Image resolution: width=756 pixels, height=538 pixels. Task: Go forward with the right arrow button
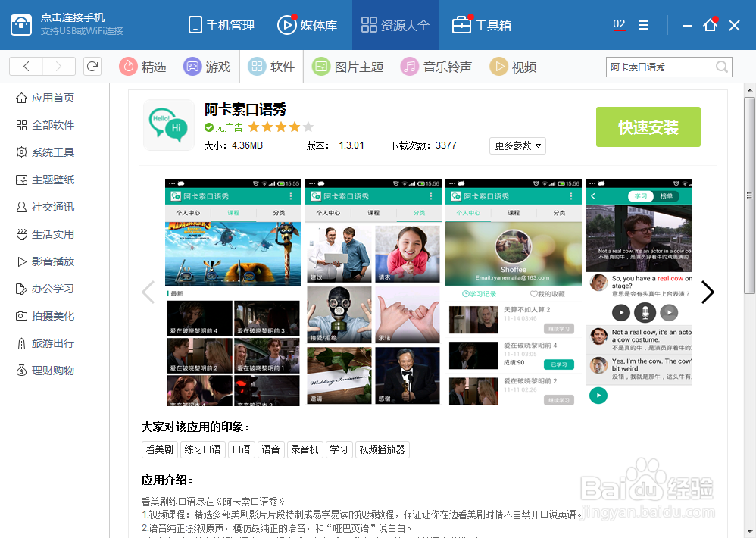pos(59,66)
